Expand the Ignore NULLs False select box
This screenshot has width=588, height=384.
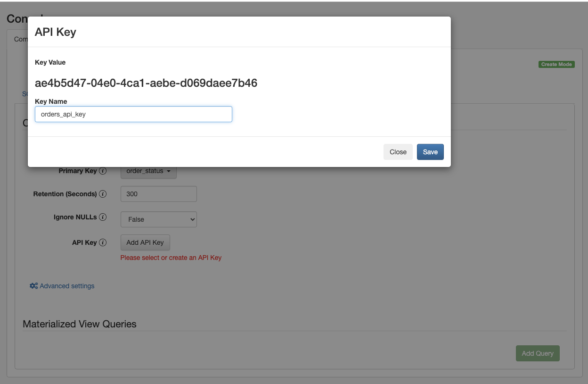click(159, 219)
